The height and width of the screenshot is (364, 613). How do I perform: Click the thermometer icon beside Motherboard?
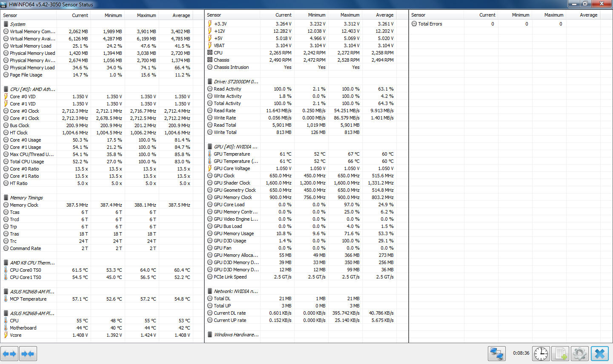click(6, 328)
